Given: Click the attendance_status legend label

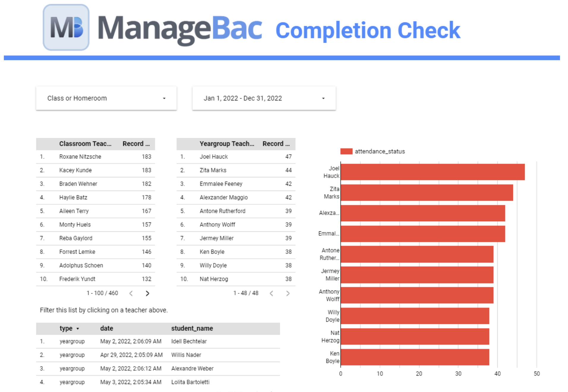Looking at the screenshot, I should pyautogui.click(x=380, y=151).
